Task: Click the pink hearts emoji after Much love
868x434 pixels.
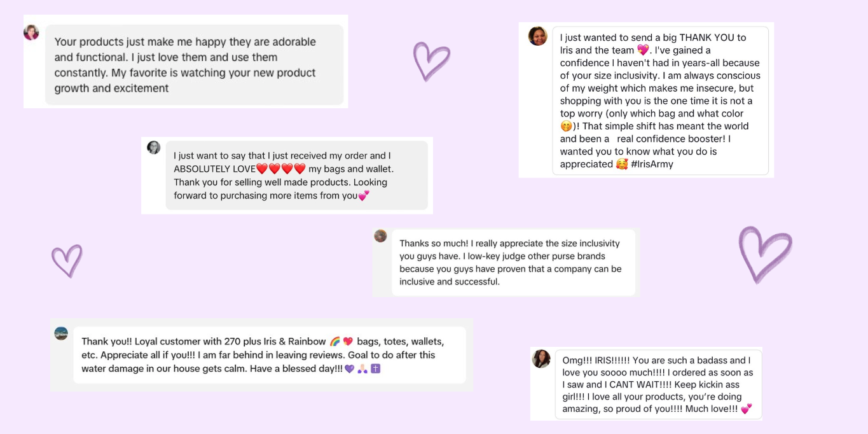Action: coord(746,409)
